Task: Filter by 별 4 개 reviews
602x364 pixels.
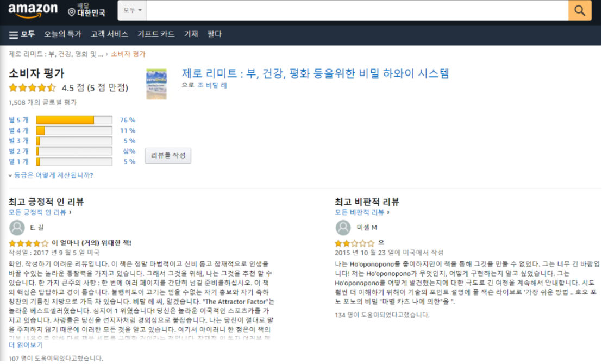Action: click(x=19, y=130)
